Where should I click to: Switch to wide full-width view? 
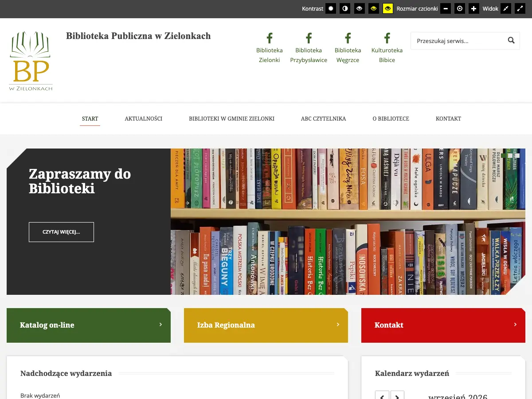(x=520, y=8)
